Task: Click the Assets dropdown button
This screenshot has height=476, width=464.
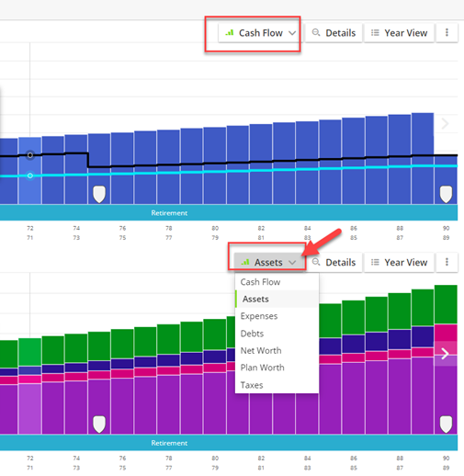Action: (x=268, y=262)
